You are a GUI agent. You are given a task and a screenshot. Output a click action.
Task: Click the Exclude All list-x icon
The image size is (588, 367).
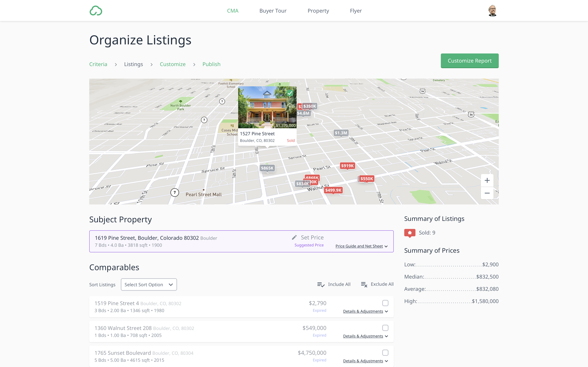(364, 285)
